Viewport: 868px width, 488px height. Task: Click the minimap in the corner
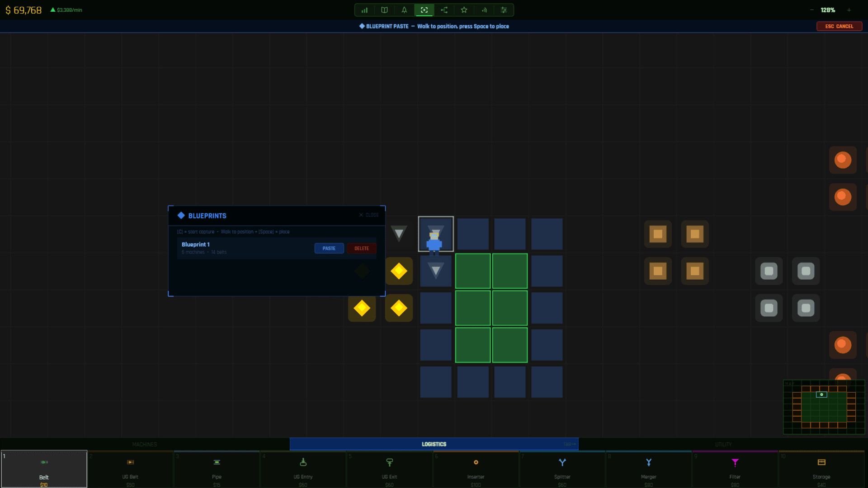[824, 407]
